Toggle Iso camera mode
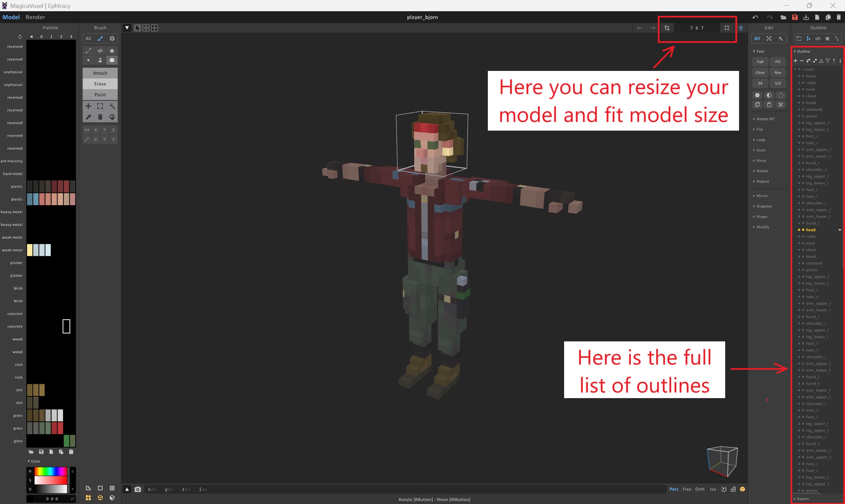This screenshot has height=504, width=845. pos(713,489)
